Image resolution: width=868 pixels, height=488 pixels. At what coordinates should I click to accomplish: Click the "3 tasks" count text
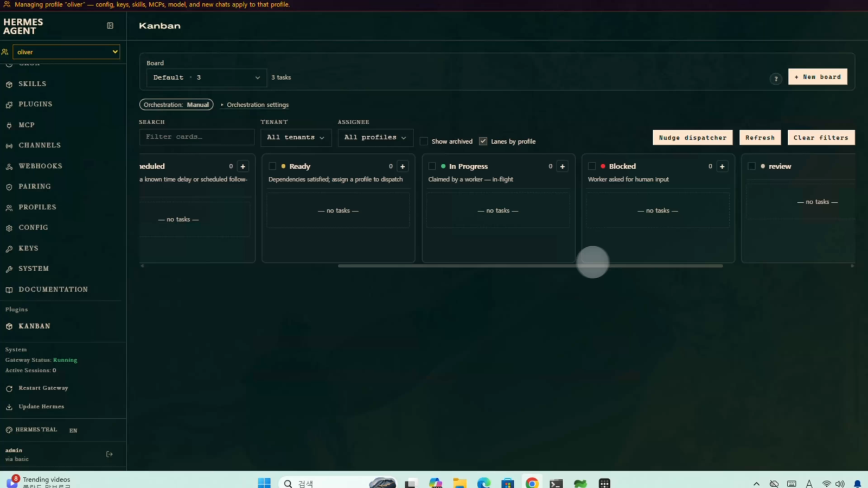[x=281, y=78]
